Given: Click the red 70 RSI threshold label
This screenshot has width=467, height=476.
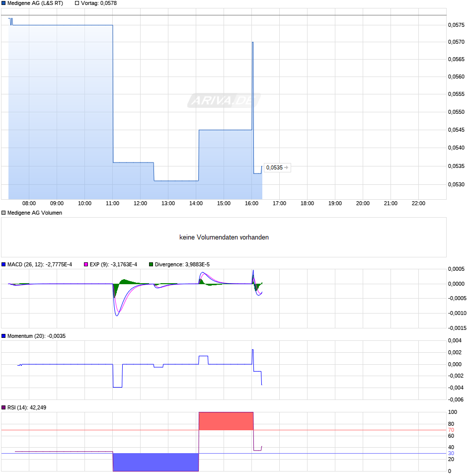Looking at the screenshot, I should (x=451, y=430).
